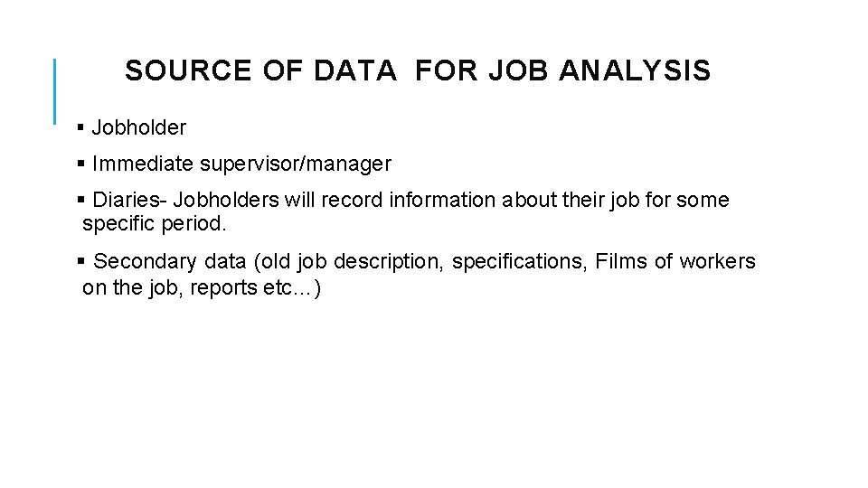Click the word 'specifications,' in the last bullet
This screenshot has height=488, width=868.
point(519,262)
